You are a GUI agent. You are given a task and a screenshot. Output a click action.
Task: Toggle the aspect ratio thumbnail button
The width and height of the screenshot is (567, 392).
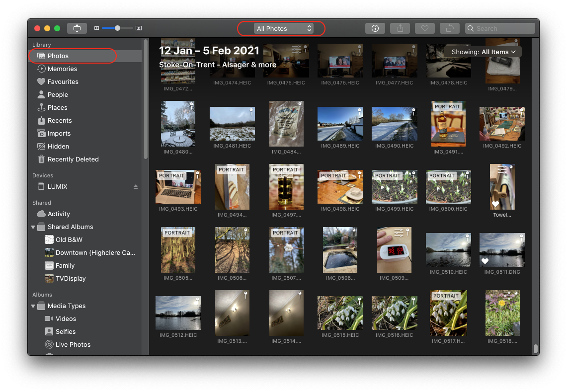pos(77,28)
